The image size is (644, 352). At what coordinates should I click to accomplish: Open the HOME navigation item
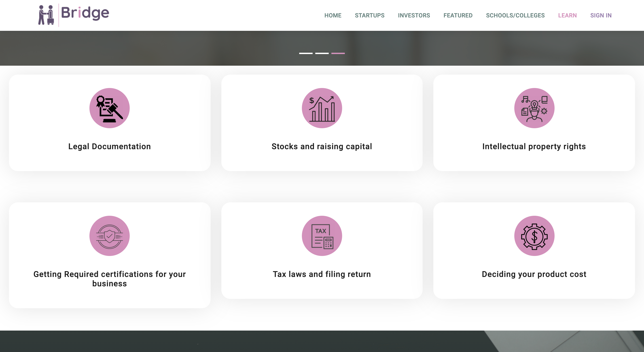pyautogui.click(x=333, y=15)
